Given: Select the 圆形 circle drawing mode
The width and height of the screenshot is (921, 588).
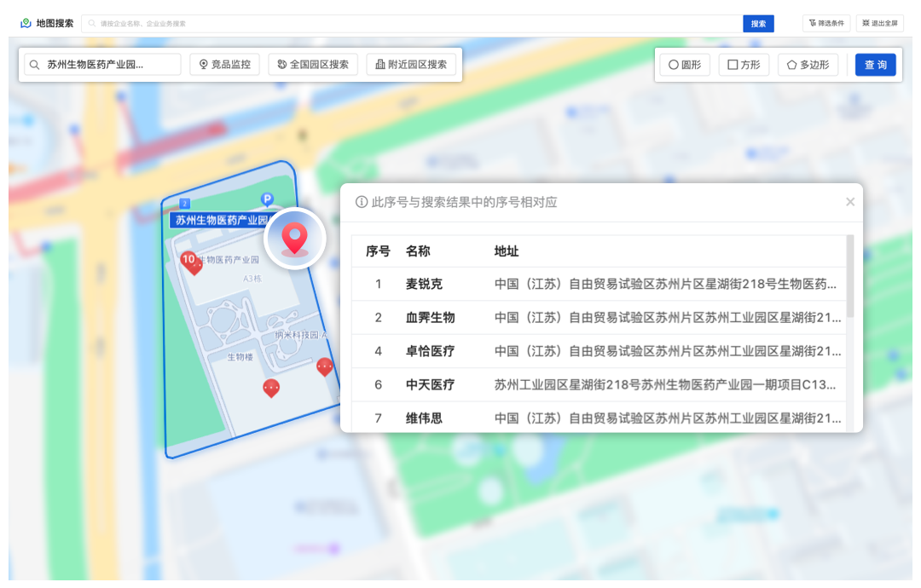Looking at the screenshot, I should pos(684,64).
